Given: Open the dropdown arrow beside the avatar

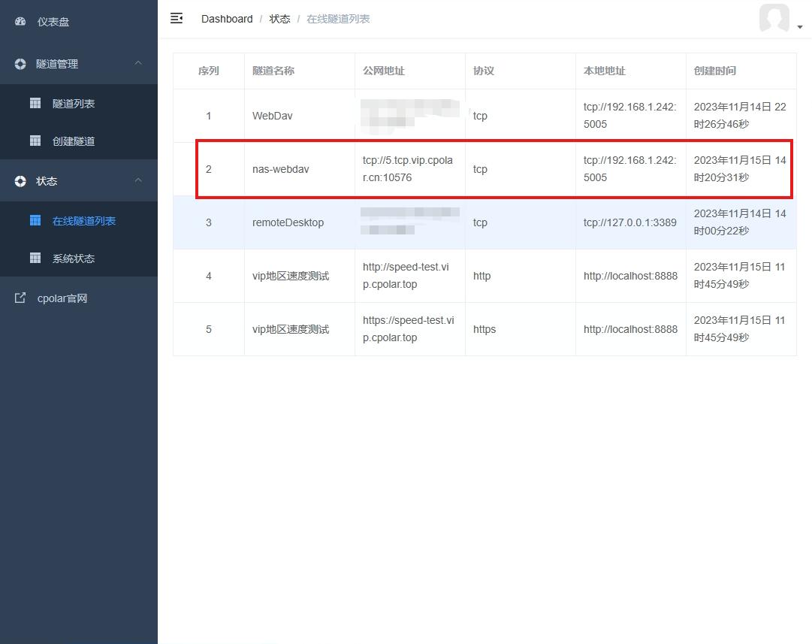Looking at the screenshot, I should coord(800,27).
